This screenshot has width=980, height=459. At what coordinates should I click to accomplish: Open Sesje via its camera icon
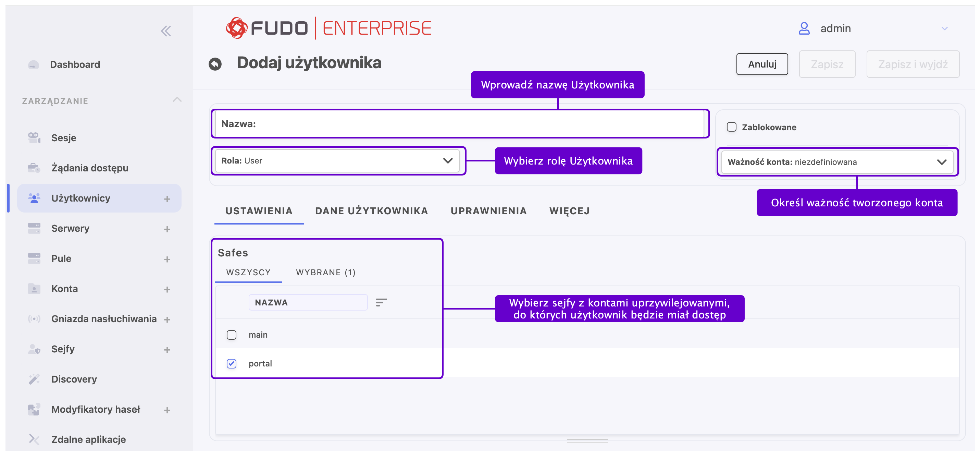34,137
